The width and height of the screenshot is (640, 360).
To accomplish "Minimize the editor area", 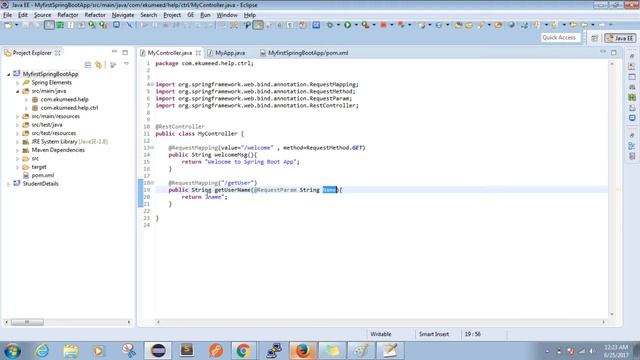I will click(x=603, y=52).
